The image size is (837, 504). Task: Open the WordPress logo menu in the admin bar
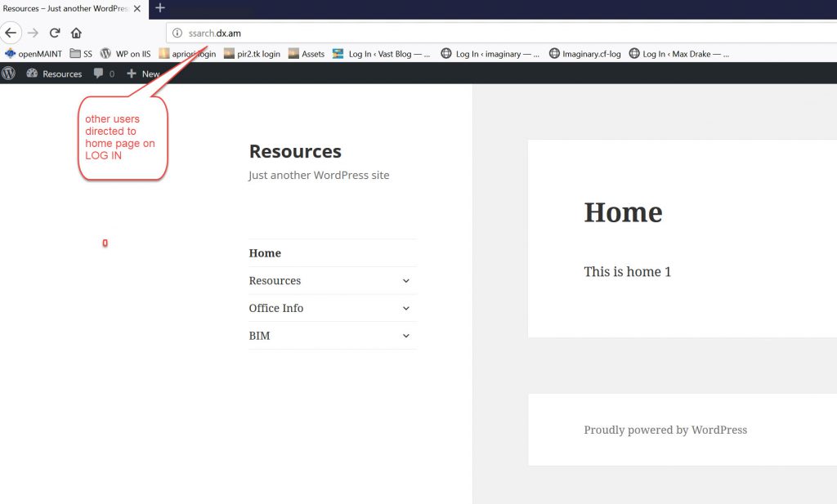[9, 74]
